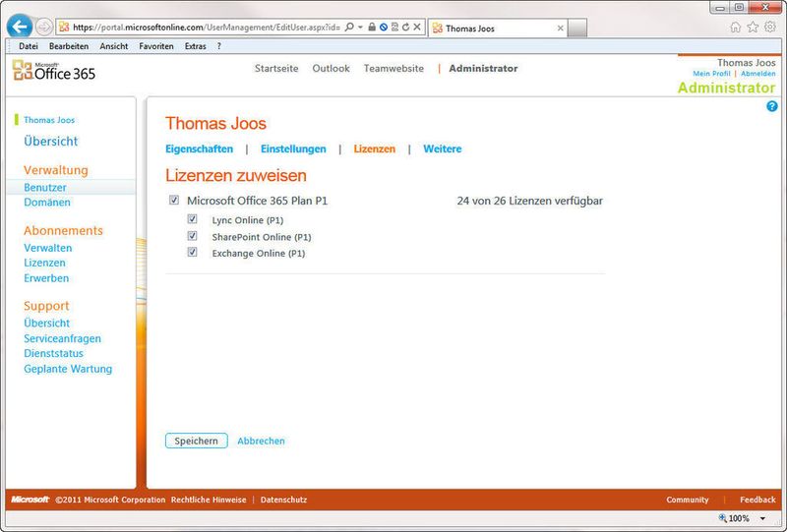The image size is (787, 532).
Task: Open Datenschutz in the footer
Action: tap(283, 500)
